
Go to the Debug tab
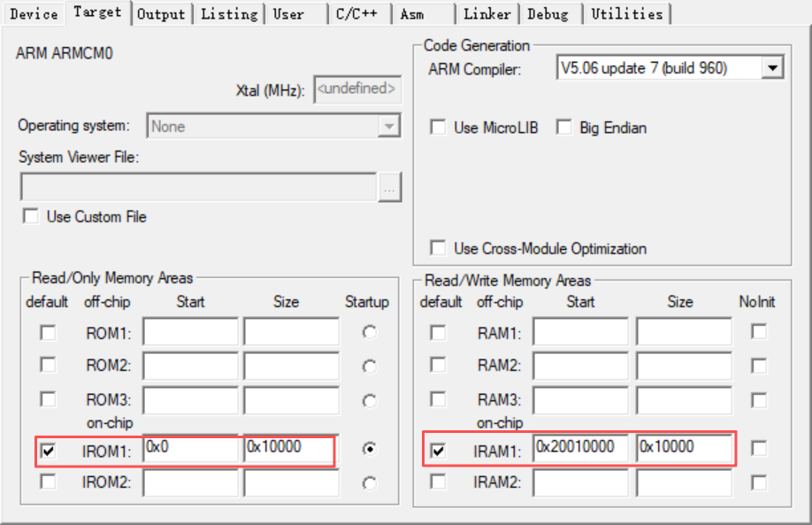(551, 13)
